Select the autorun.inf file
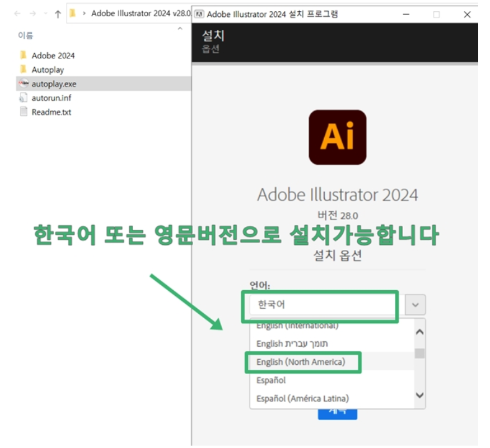 click(x=51, y=98)
